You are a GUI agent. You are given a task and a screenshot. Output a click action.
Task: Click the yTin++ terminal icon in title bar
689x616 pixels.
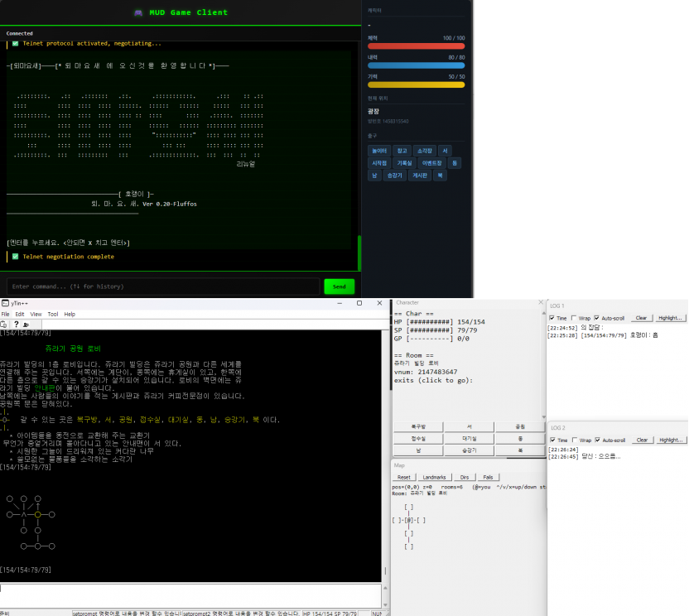coord(5,303)
